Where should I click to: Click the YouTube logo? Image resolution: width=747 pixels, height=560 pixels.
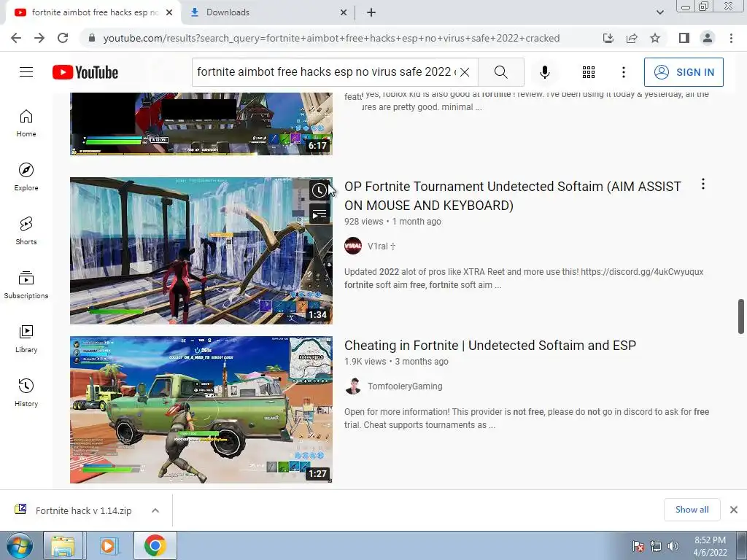click(x=85, y=72)
